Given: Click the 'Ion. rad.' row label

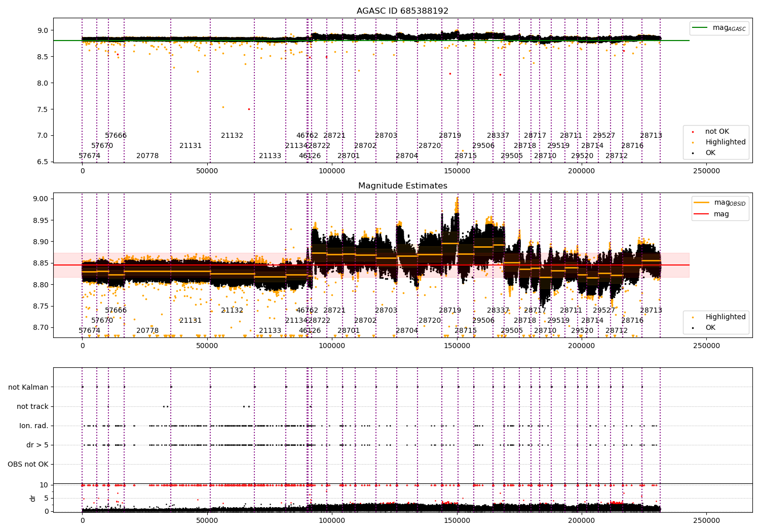Looking at the screenshot, I should pyautogui.click(x=34, y=426).
